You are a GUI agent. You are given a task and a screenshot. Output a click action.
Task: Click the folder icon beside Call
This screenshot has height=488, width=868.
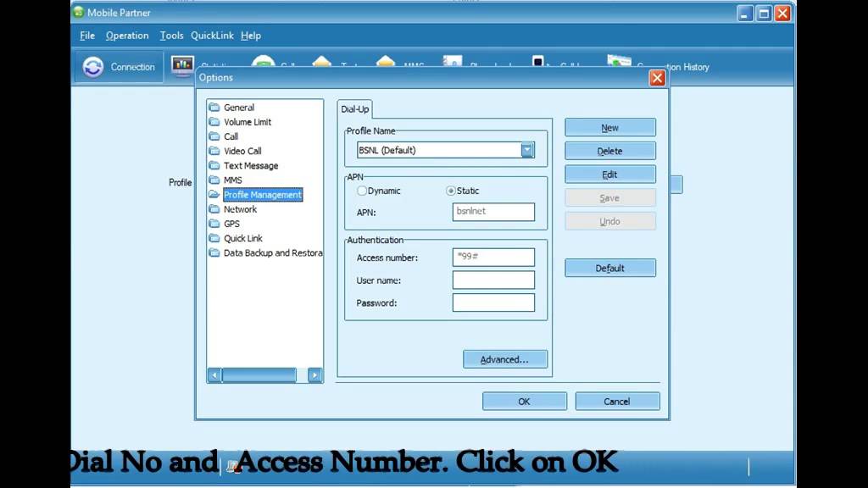pos(214,136)
